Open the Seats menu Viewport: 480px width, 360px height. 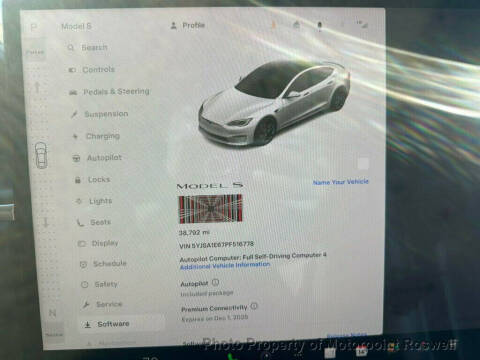click(x=94, y=222)
